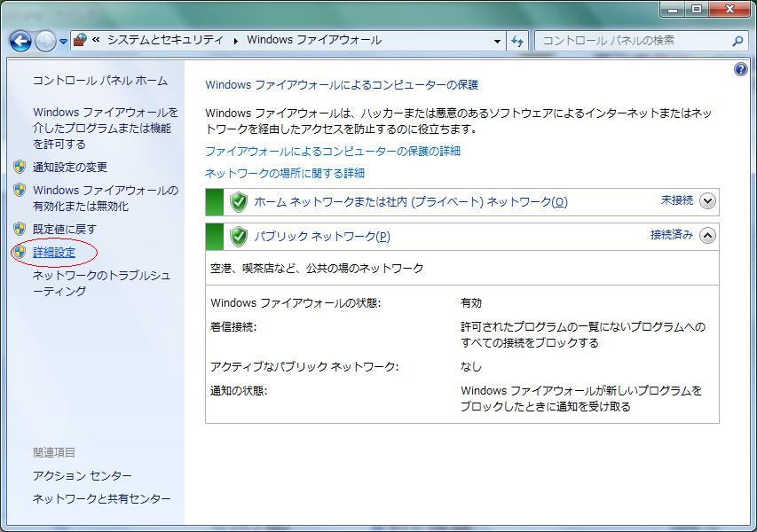Click green shield icon for public network
The image size is (757, 532).
tap(238, 236)
